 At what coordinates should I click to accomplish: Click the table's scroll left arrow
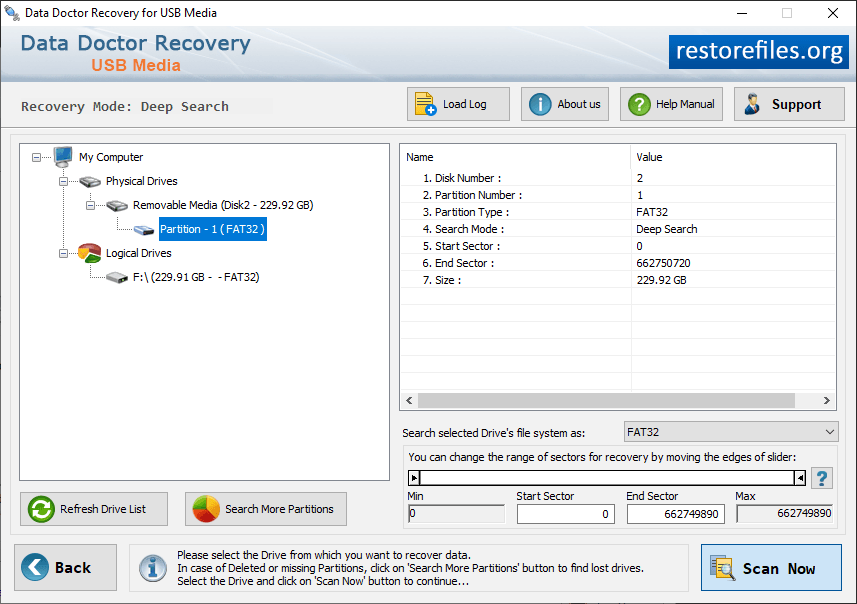tap(409, 401)
